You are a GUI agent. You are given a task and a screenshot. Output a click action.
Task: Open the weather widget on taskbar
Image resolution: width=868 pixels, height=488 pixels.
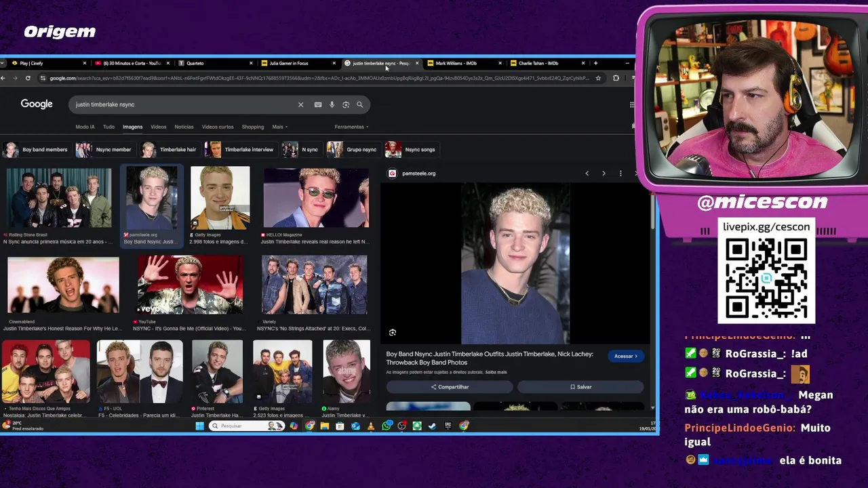[24, 426]
